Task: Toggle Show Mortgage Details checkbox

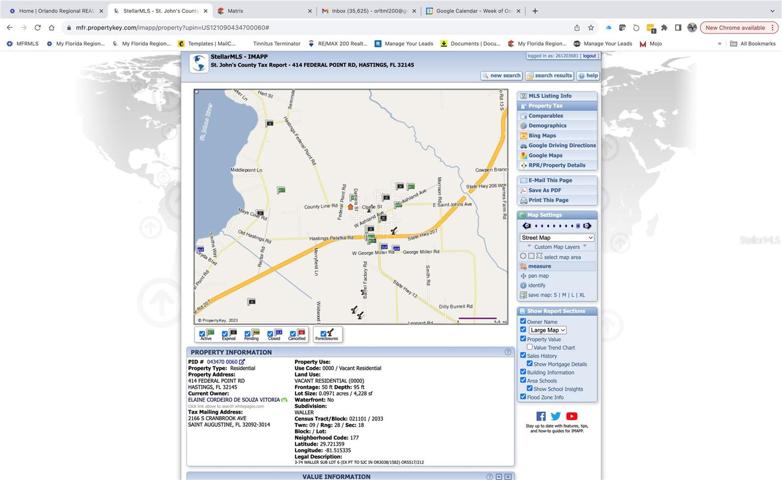Action: [530, 364]
